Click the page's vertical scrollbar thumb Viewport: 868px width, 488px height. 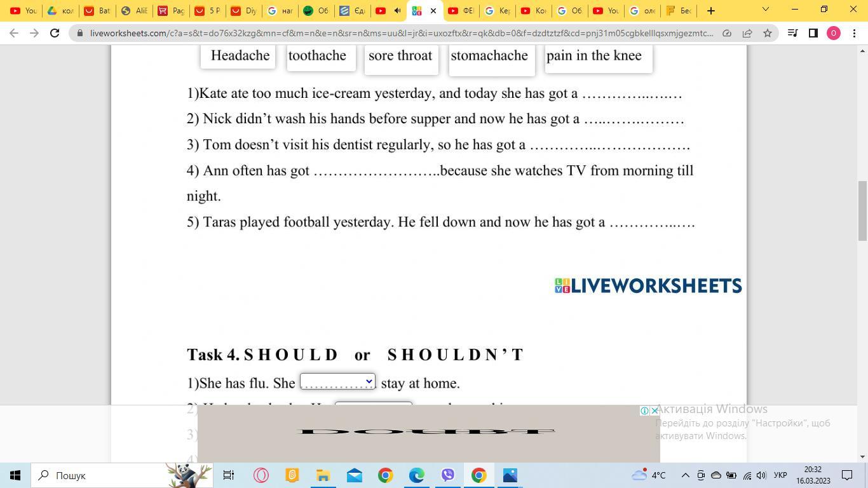(862, 210)
